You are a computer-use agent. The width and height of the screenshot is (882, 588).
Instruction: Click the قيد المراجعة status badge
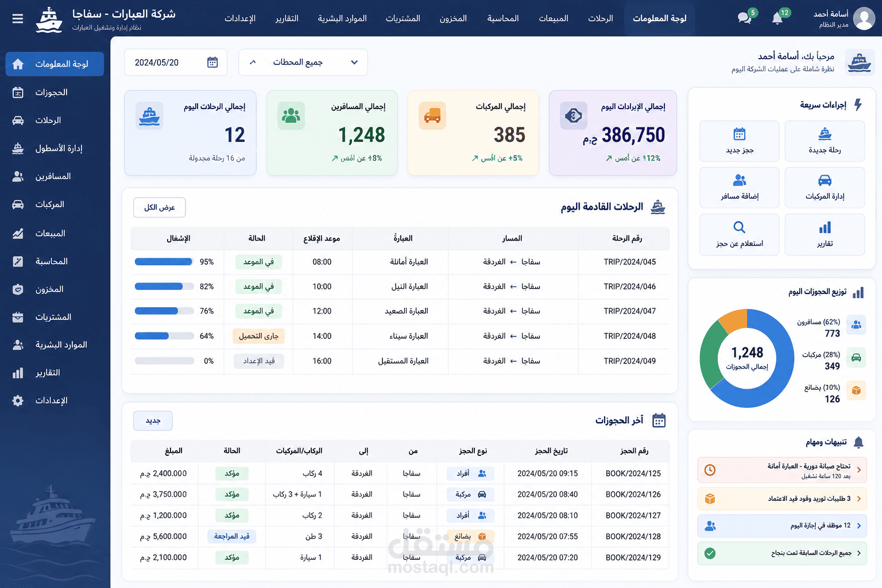coord(232,536)
